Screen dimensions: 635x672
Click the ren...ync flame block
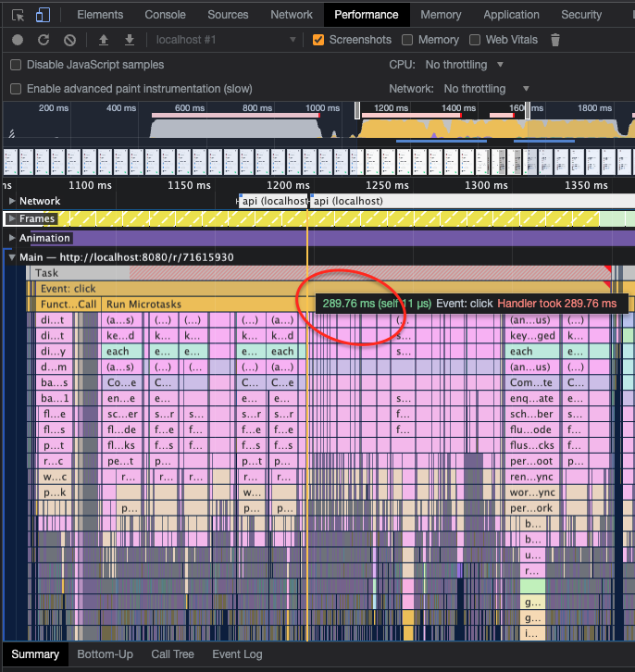click(x=531, y=477)
